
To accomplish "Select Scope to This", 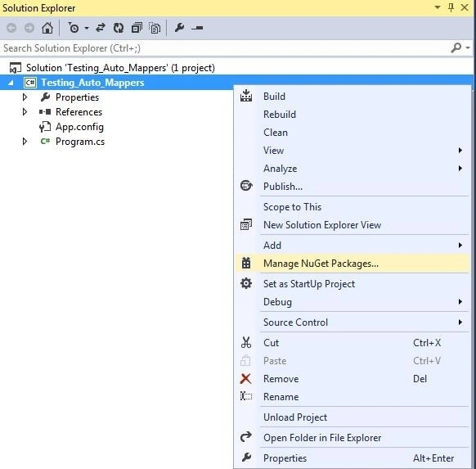I will pyautogui.click(x=292, y=207).
